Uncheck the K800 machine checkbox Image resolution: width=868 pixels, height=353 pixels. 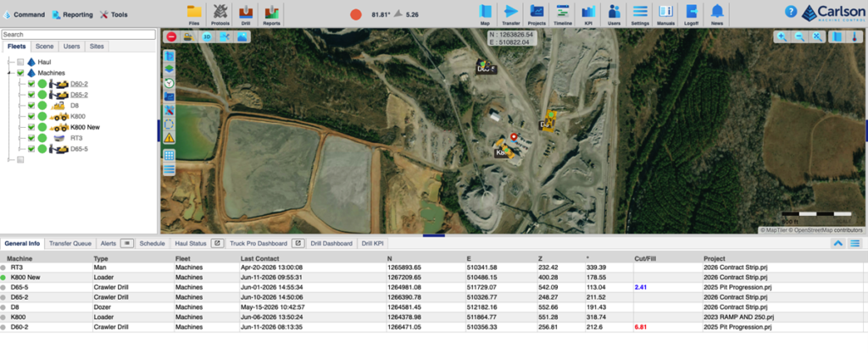[31, 116]
